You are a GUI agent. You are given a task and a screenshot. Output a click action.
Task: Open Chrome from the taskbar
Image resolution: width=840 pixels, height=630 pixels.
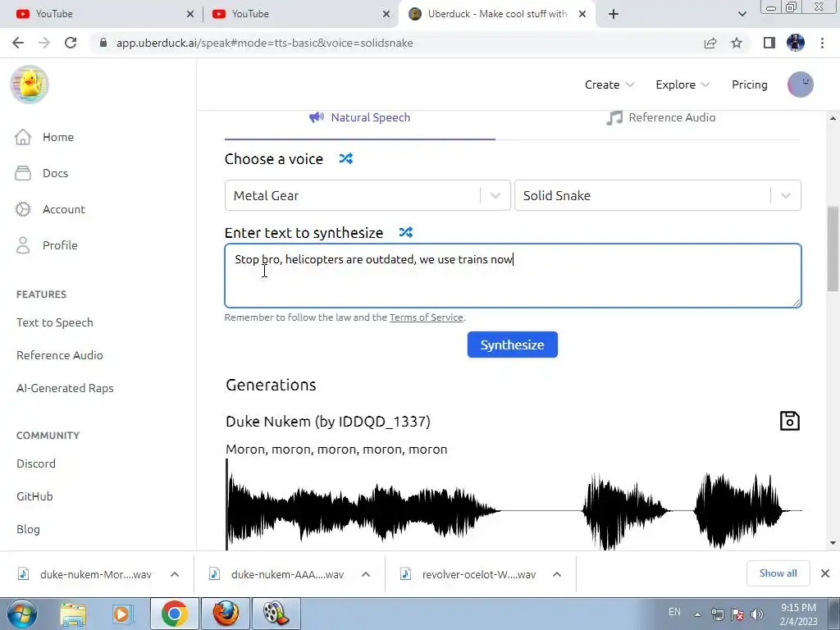pyautogui.click(x=174, y=614)
